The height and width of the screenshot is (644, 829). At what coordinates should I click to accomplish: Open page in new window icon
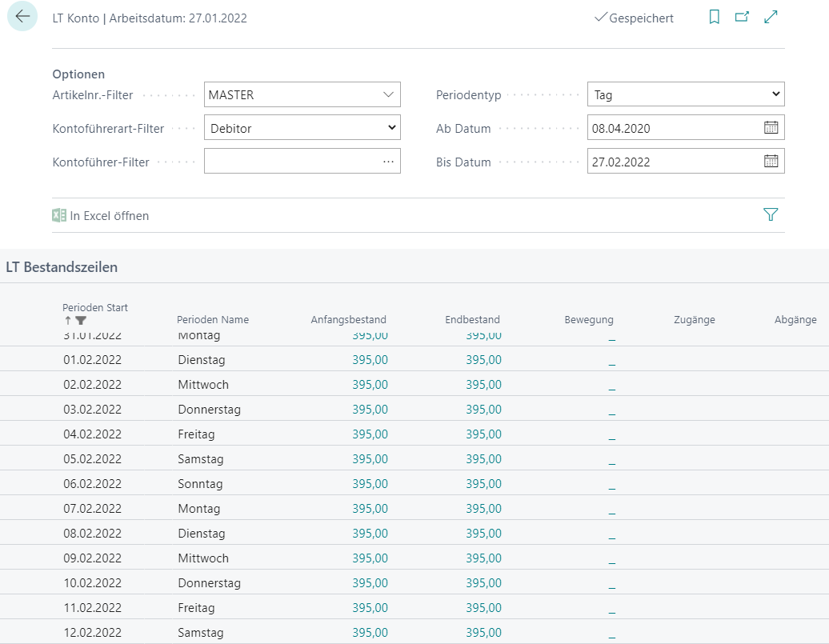pyautogui.click(x=742, y=17)
